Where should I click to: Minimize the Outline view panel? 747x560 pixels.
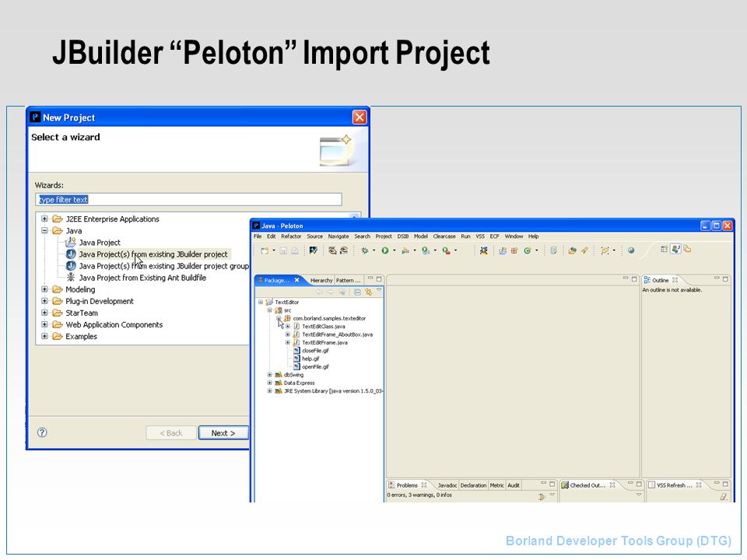[x=717, y=278]
